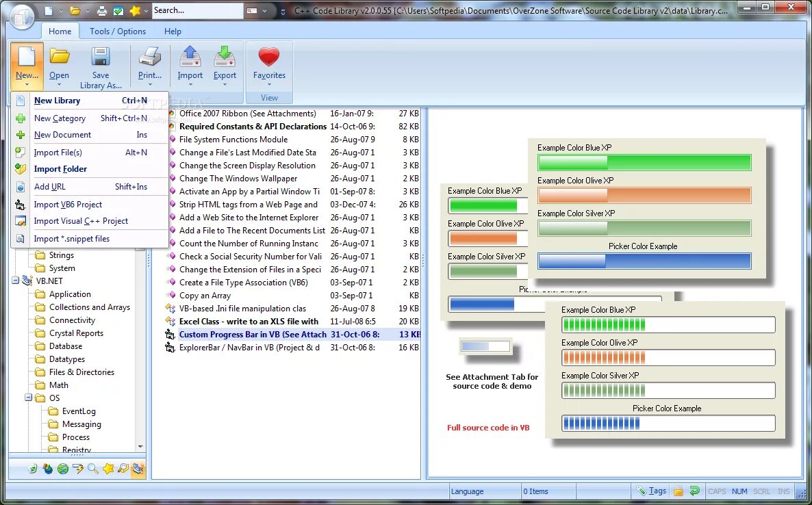Click quick-access open folder icon

click(x=75, y=10)
